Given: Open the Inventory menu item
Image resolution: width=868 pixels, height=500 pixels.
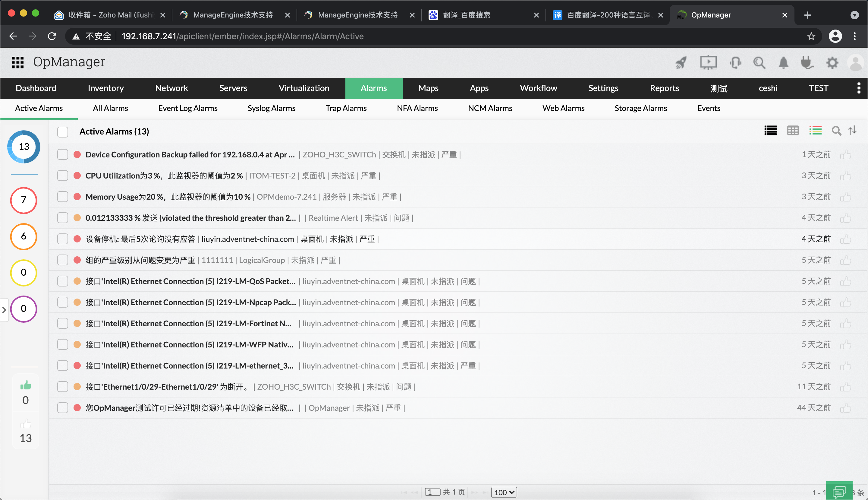Looking at the screenshot, I should [x=105, y=88].
